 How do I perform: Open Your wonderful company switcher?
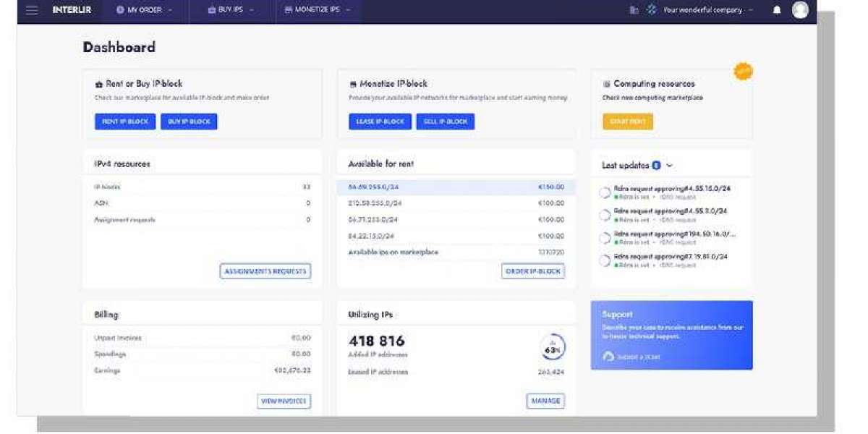[703, 10]
